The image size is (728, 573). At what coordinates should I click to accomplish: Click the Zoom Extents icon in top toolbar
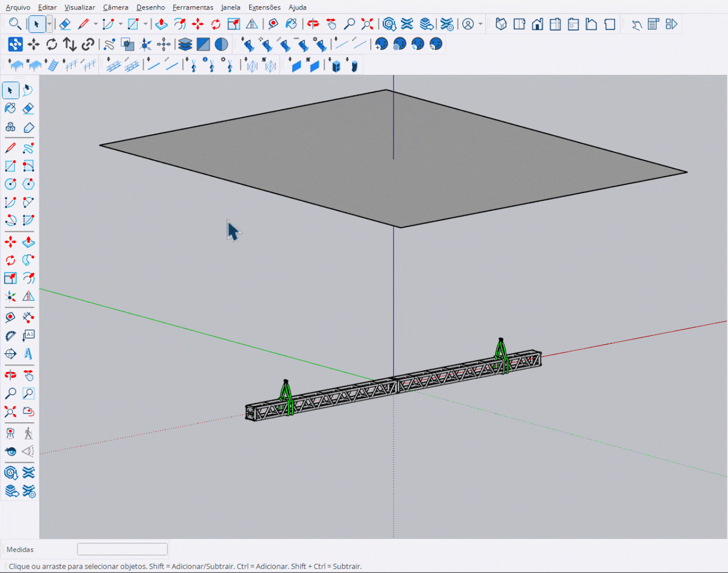[x=367, y=24]
